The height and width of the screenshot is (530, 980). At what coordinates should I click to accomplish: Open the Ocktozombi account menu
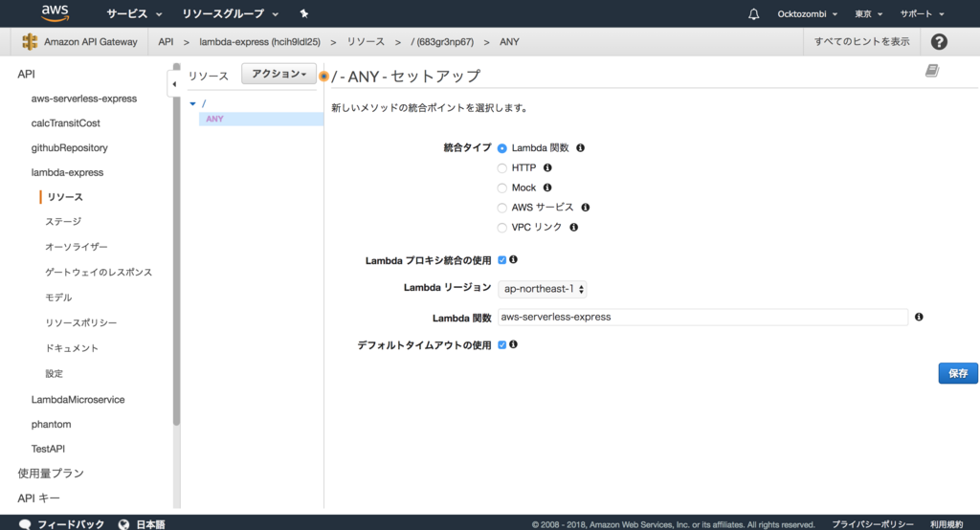coord(807,13)
